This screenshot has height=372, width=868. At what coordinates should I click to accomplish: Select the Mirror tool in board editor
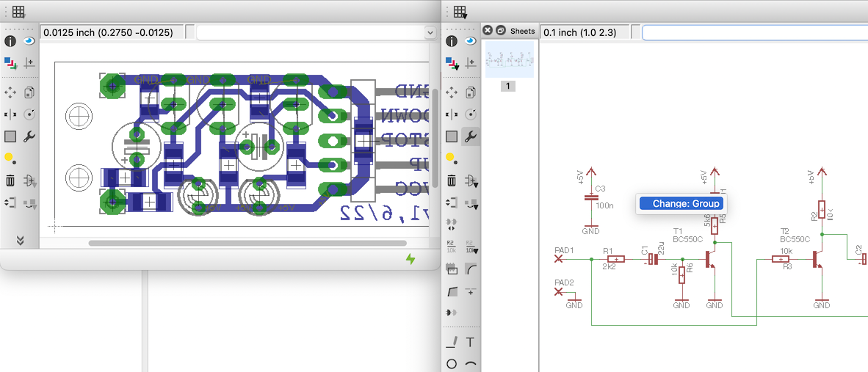click(10, 115)
